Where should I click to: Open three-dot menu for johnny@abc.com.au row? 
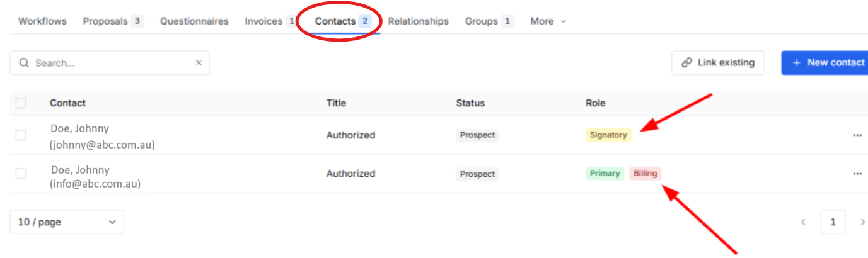coord(857,135)
